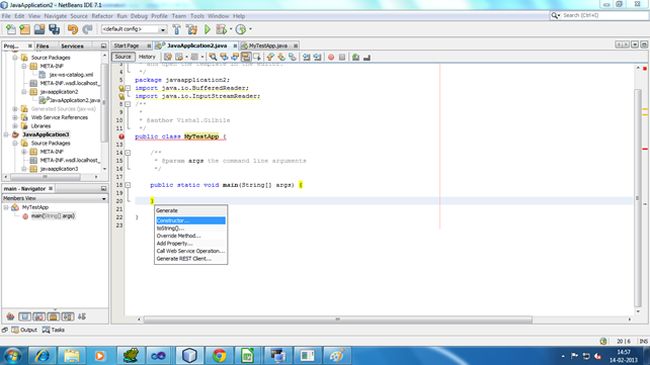Expand the Libraries tree node

click(15, 126)
